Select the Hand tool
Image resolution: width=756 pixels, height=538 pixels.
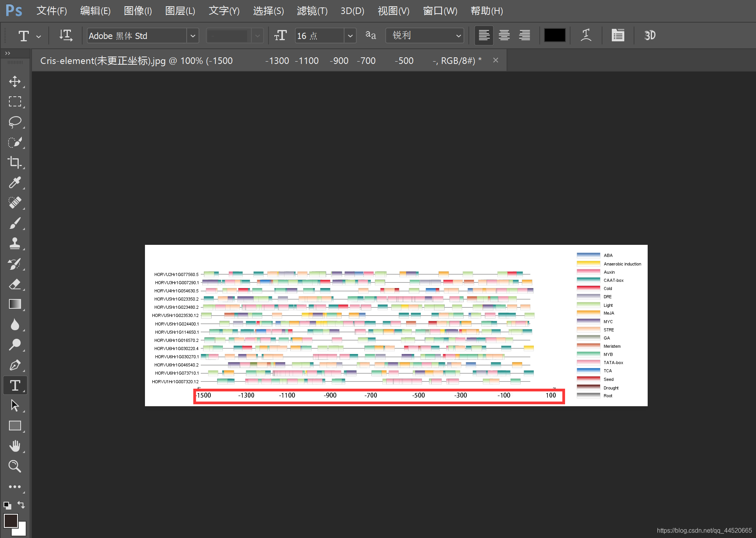coord(15,446)
